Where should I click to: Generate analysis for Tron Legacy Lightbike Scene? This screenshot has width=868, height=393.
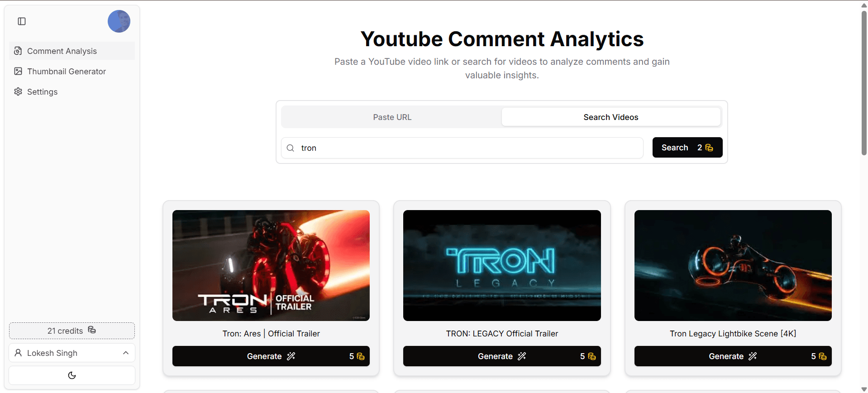pyautogui.click(x=732, y=356)
